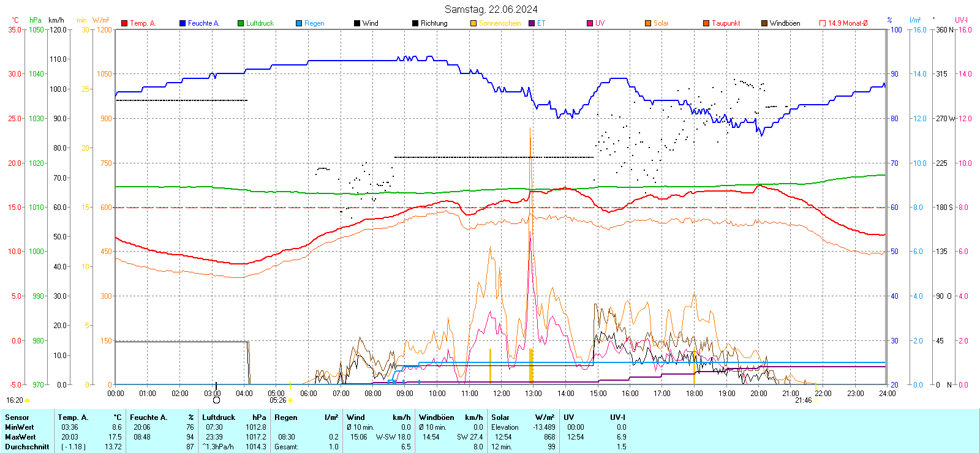Viewport: 980px width, 453px height.
Task: Click the blue Feuchte A. legend square
Action: pos(183,23)
